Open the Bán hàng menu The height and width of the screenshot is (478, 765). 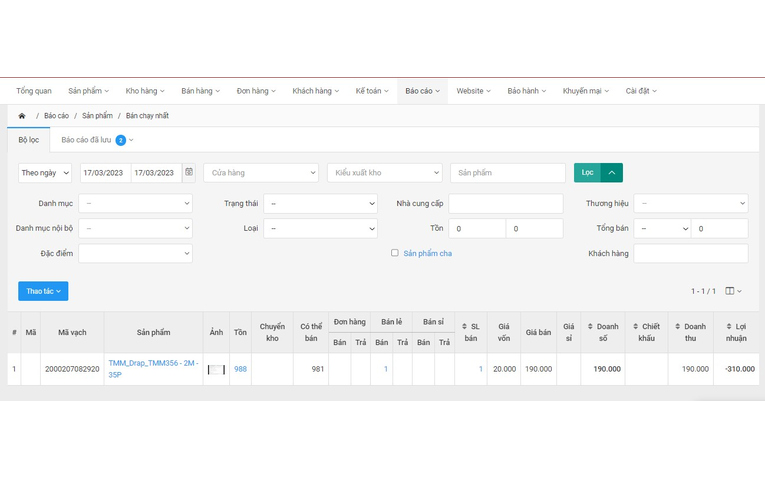[x=201, y=91]
